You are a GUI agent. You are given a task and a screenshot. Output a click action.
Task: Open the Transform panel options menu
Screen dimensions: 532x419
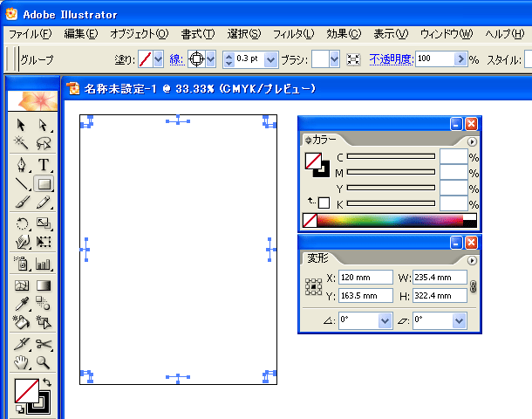click(x=472, y=260)
